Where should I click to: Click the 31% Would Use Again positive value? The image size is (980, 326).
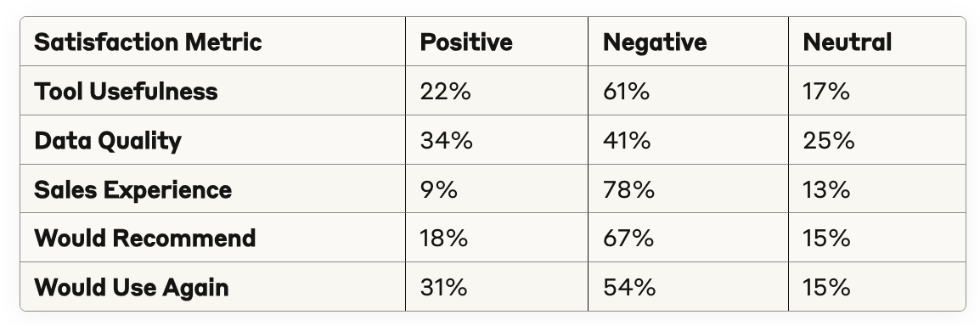coord(443,287)
